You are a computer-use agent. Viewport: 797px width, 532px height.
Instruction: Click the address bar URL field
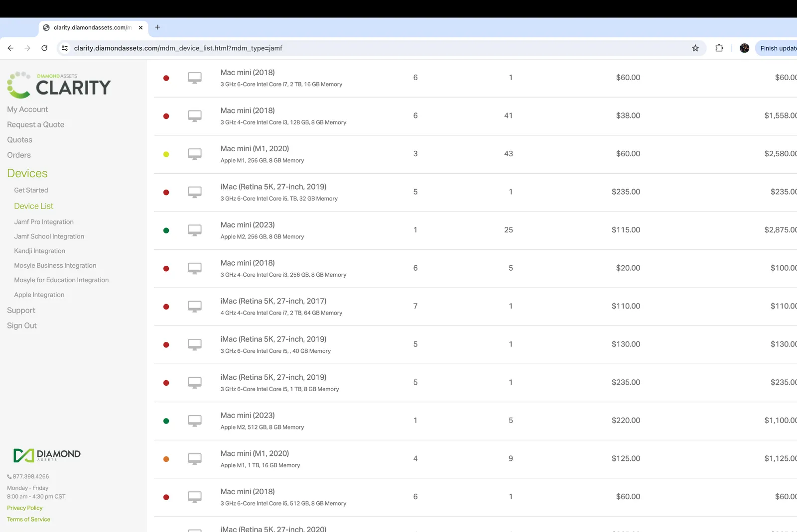tap(349, 48)
